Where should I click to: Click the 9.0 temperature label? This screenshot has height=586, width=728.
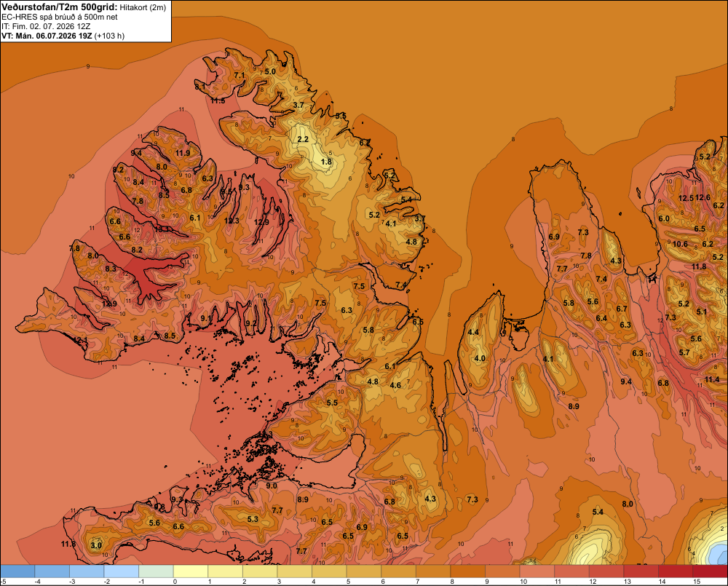pyautogui.click(x=271, y=486)
